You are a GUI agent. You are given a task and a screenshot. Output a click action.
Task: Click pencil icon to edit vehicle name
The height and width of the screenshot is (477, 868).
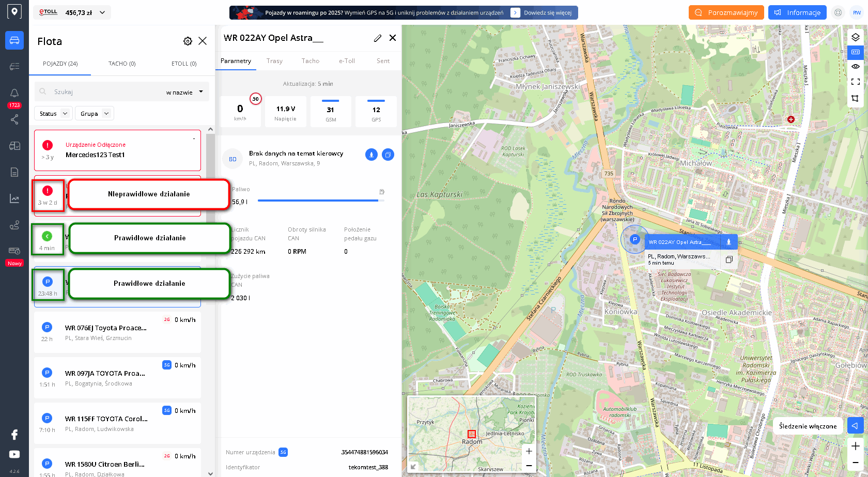(x=378, y=38)
